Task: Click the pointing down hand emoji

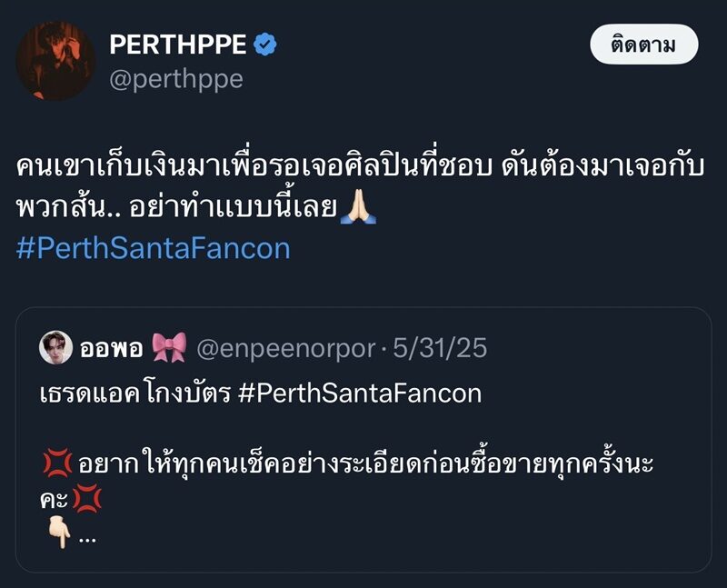Action: tap(59, 536)
